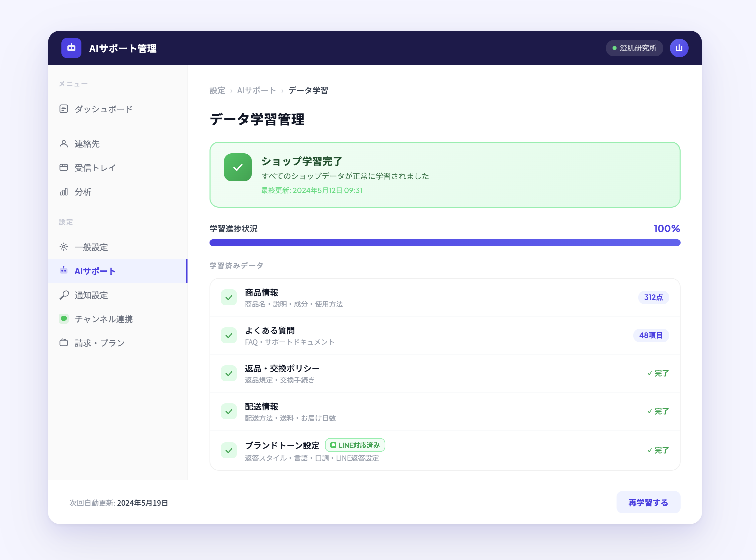Screen dimensions: 756x560
Task: Click the 一般設定 gear icon
Action: pyautogui.click(x=64, y=247)
